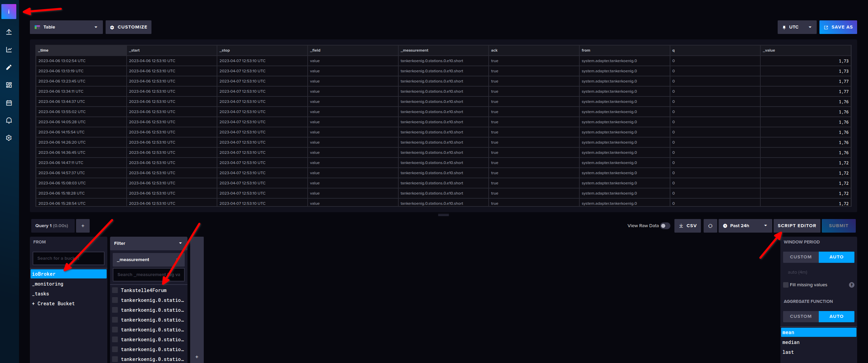This screenshot has width=868, height=363.
Task: Check the Tankstelle4Forum measurement checkbox
Action: (115, 290)
